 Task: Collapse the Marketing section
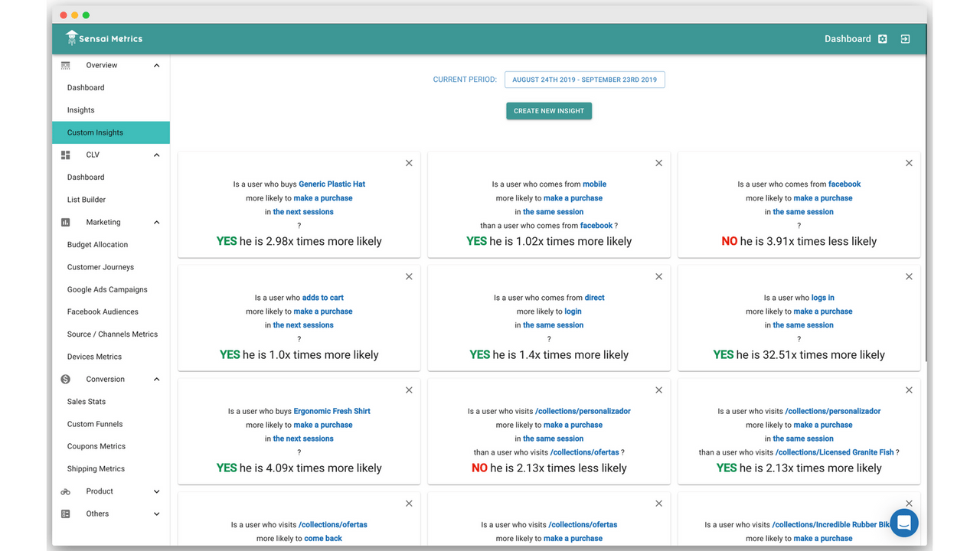156,222
